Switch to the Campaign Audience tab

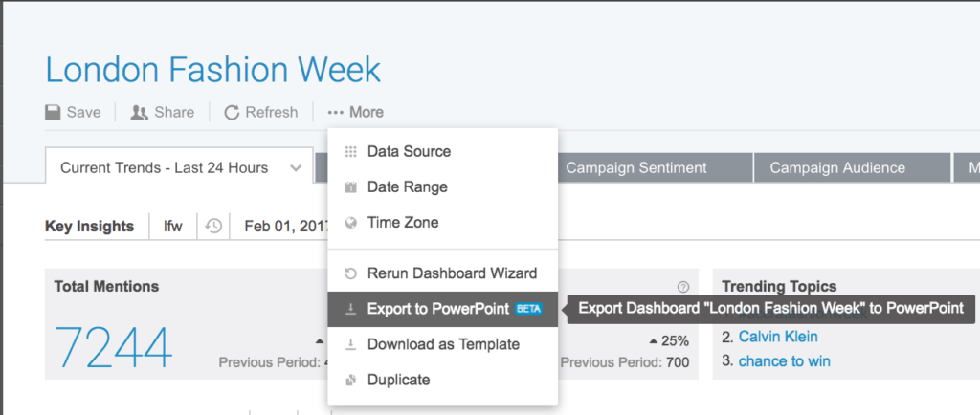pos(837,167)
